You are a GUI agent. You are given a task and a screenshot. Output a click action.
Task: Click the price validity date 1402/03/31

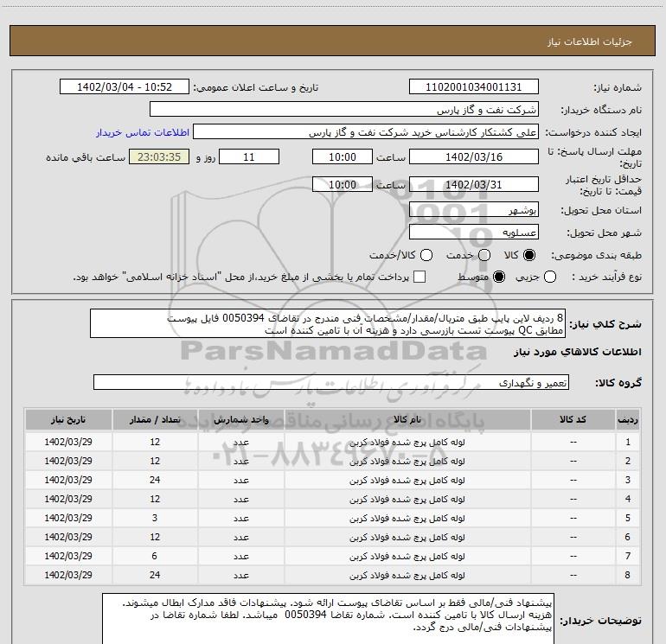473,185
